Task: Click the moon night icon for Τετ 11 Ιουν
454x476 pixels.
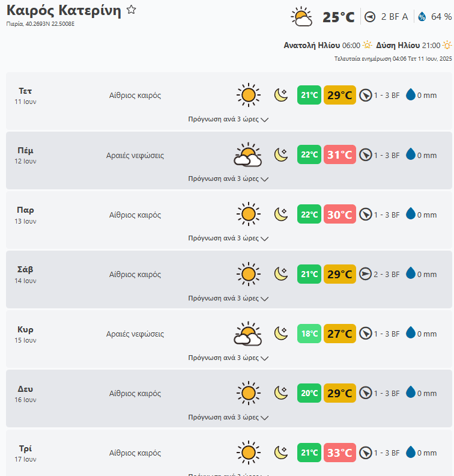Action: point(281,95)
